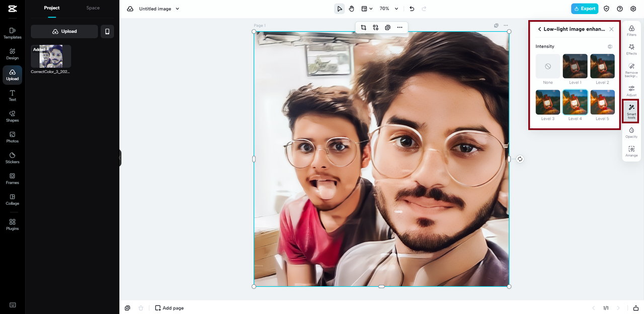The width and height of the screenshot is (644, 314).
Task: Click the Upload button
Action: click(x=64, y=31)
